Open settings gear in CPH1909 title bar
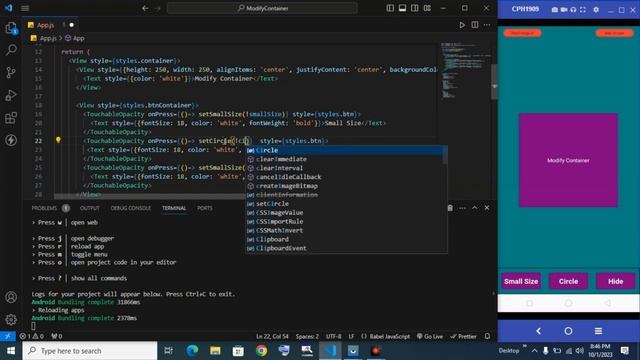 click(x=596, y=9)
